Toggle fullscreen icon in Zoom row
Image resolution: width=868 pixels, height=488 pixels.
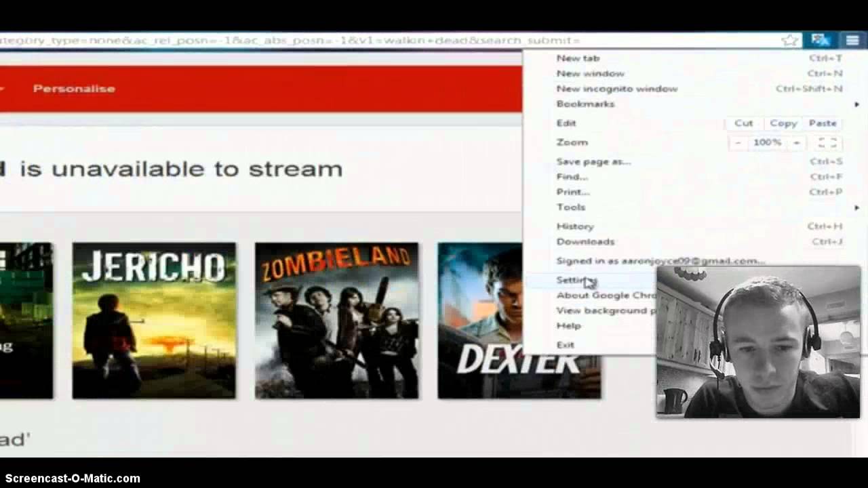(826, 142)
